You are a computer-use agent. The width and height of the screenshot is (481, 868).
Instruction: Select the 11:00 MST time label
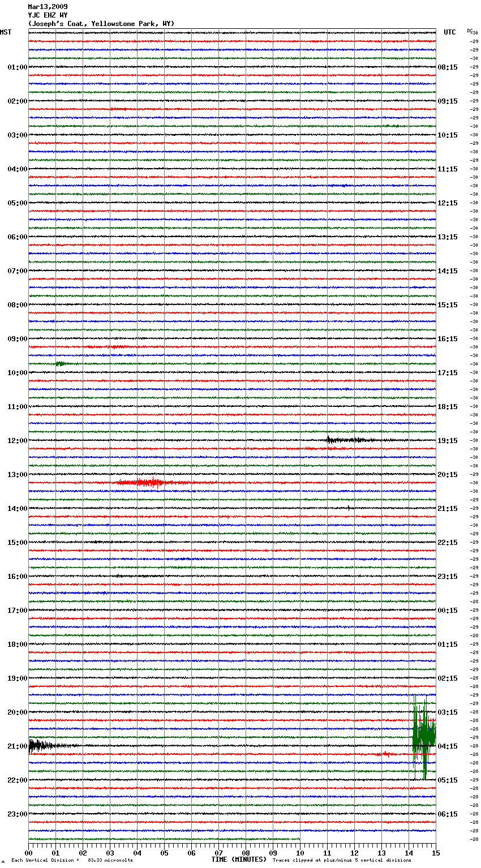coord(18,407)
